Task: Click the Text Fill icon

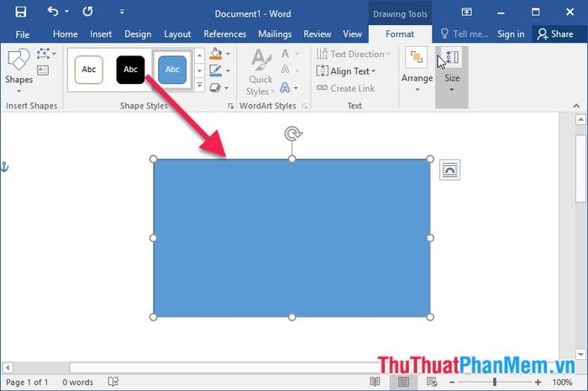Action: (x=286, y=54)
